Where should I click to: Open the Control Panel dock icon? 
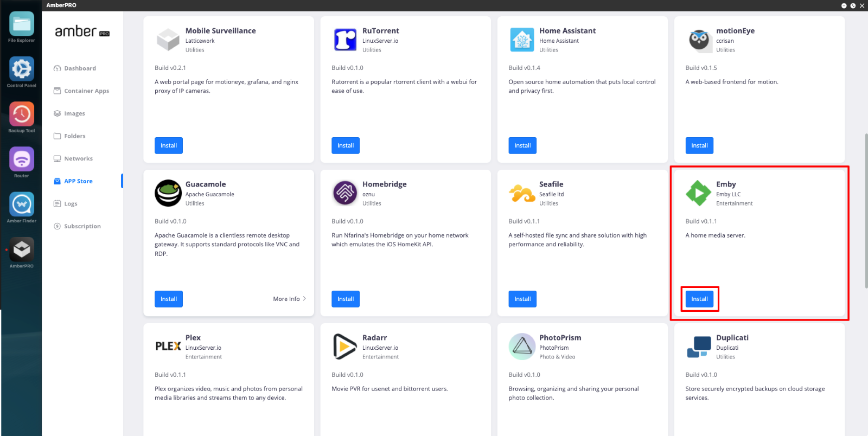[22, 69]
